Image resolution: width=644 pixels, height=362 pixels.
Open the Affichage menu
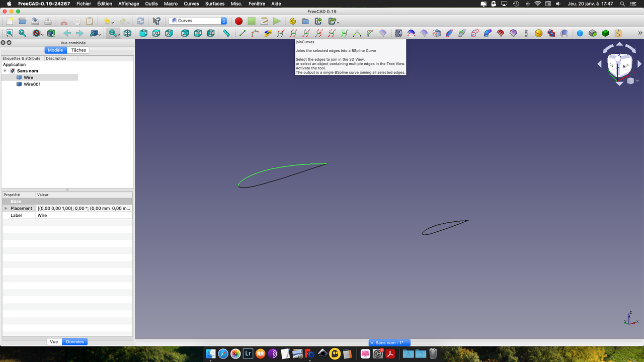pyautogui.click(x=129, y=4)
